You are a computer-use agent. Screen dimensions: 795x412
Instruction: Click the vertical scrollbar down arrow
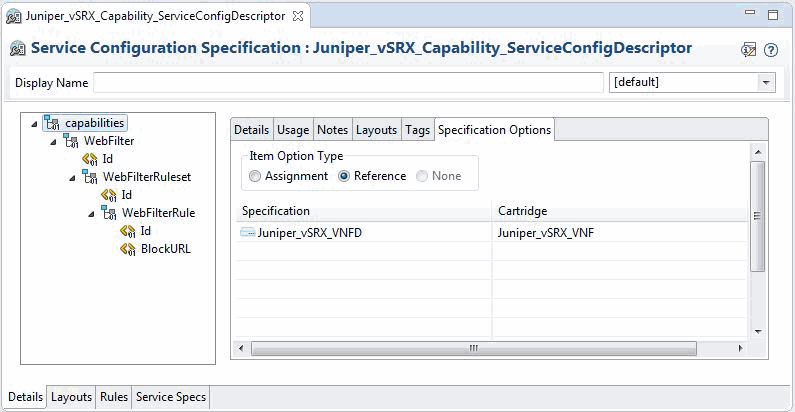[x=757, y=332]
